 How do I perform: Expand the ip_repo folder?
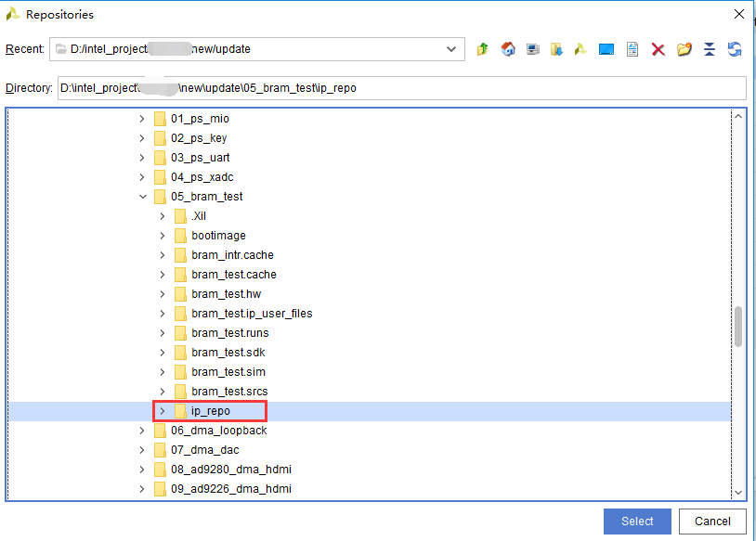pyautogui.click(x=163, y=411)
